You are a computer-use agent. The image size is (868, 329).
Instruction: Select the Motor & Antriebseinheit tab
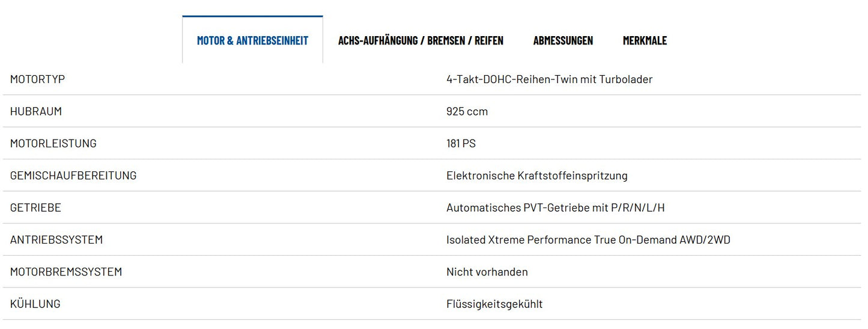pyautogui.click(x=252, y=40)
